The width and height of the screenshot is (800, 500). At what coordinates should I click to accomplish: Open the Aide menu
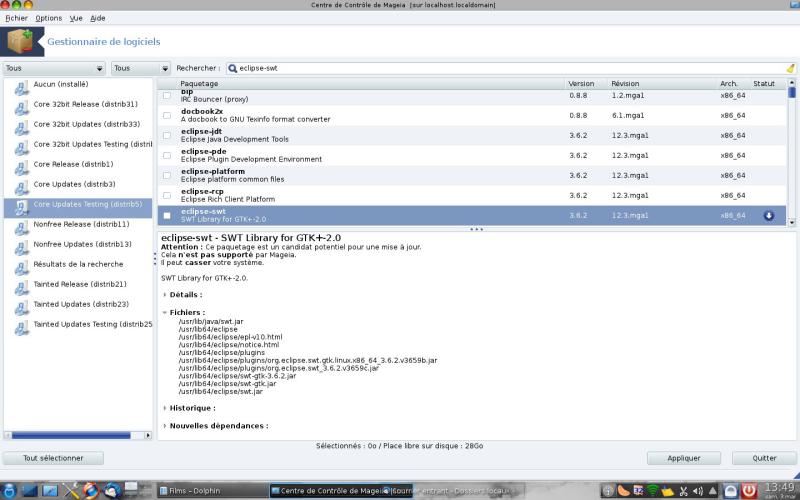[97, 18]
